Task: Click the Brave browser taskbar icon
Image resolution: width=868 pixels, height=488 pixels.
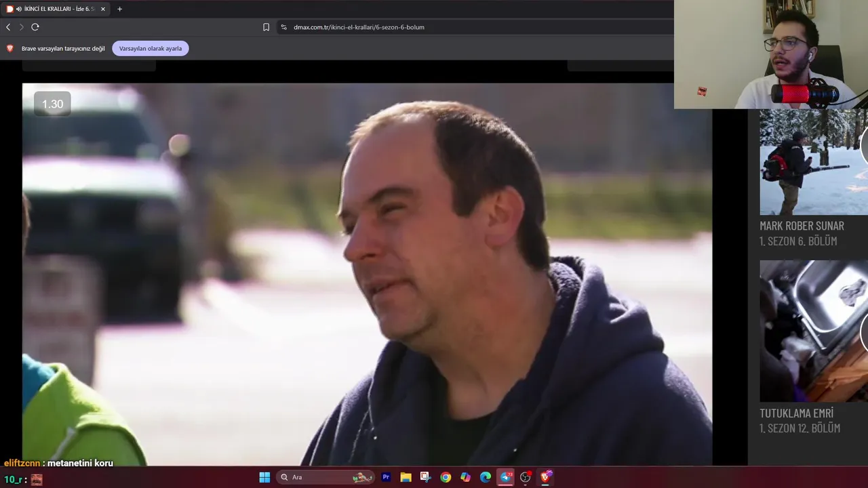Action: pyautogui.click(x=545, y=477)
